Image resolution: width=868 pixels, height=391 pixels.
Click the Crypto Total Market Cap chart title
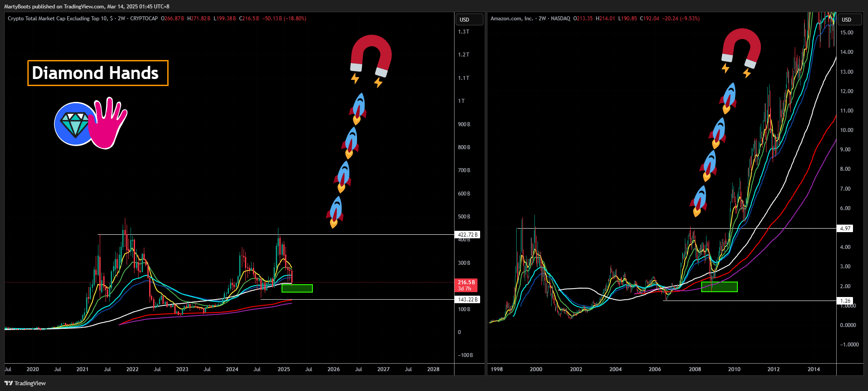point(60,19)
